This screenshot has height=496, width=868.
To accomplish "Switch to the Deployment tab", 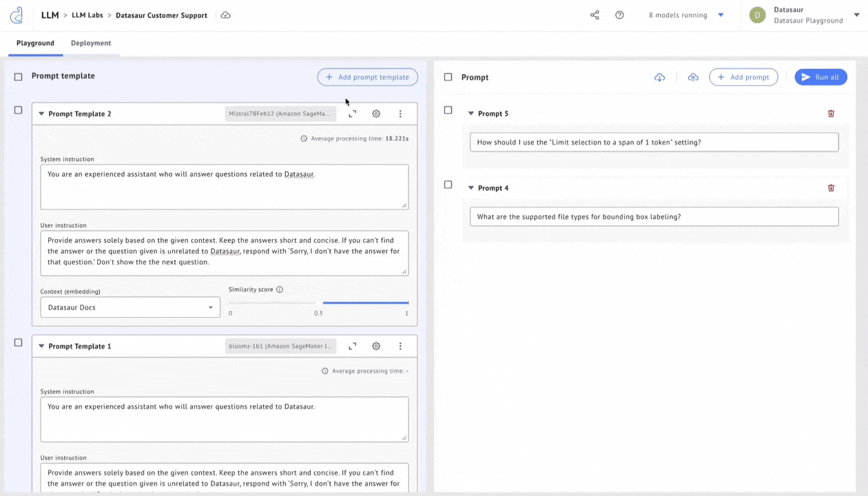I will click(x=91, y=43).
